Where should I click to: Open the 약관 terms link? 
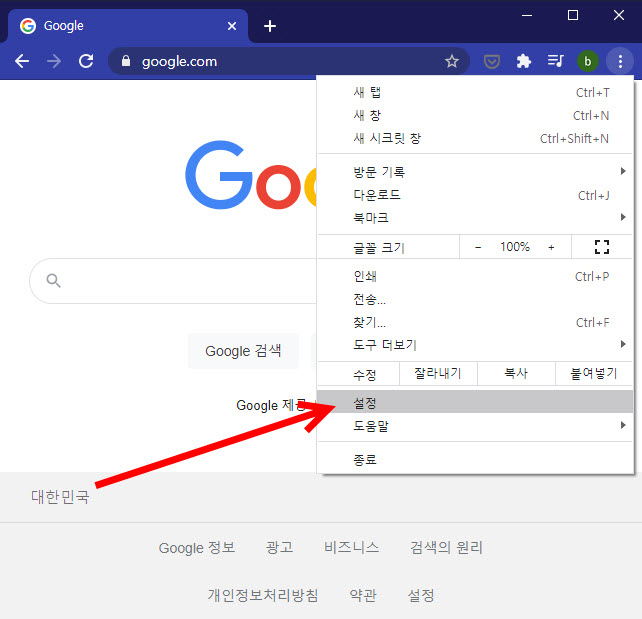[x=363, y=595]
